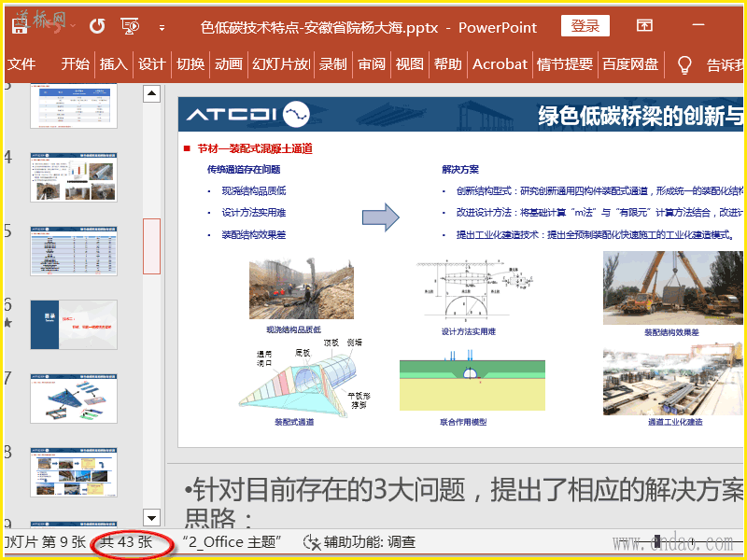Click the Undo/Redo arrow icon
747x560 pixels.
click(x=98, y=26)
